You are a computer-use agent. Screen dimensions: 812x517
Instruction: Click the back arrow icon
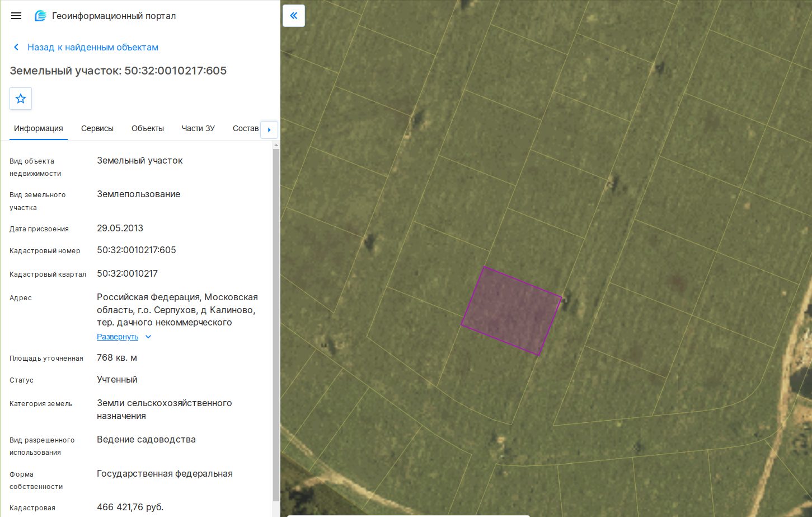click(x=16, y=48)
